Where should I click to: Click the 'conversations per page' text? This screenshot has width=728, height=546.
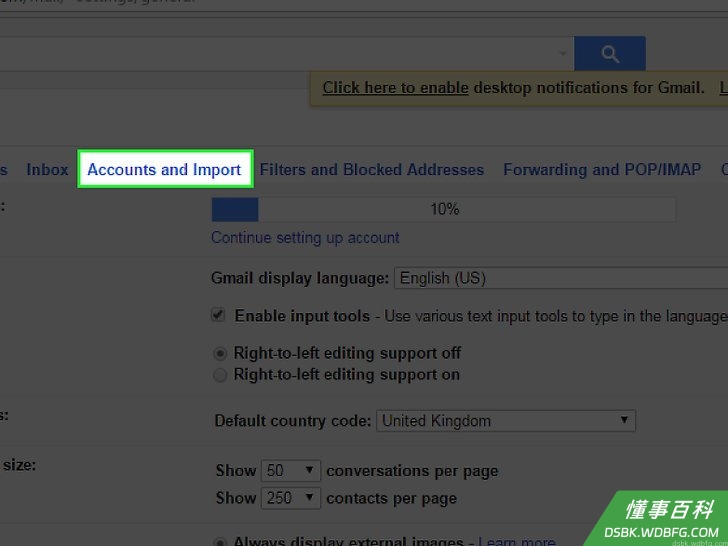point(412,471)
